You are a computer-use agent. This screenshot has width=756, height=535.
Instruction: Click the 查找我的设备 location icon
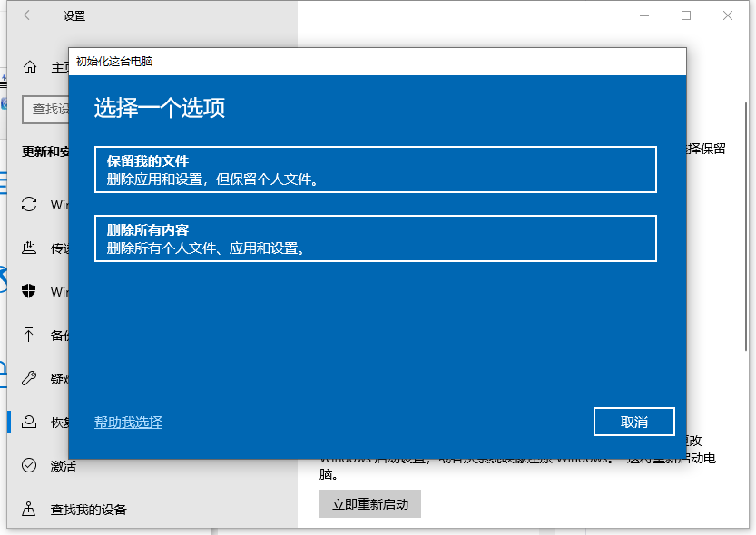tap(29, 509)
